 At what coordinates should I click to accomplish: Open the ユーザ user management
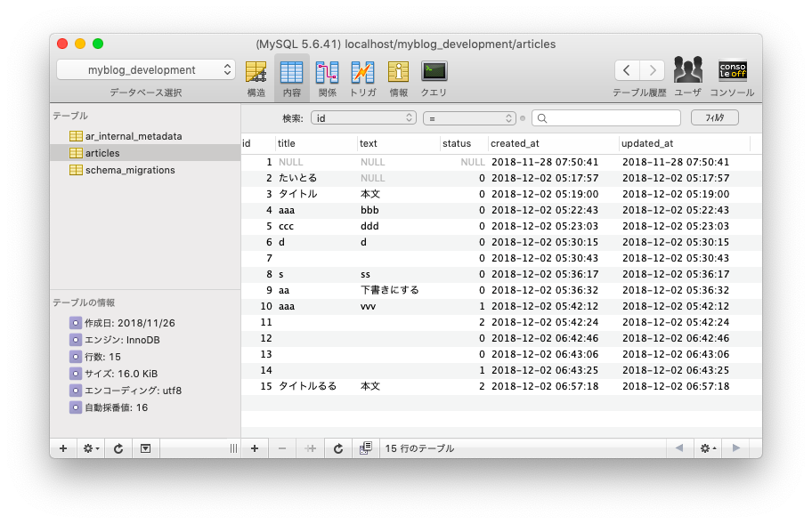click(x=687, y=77)
